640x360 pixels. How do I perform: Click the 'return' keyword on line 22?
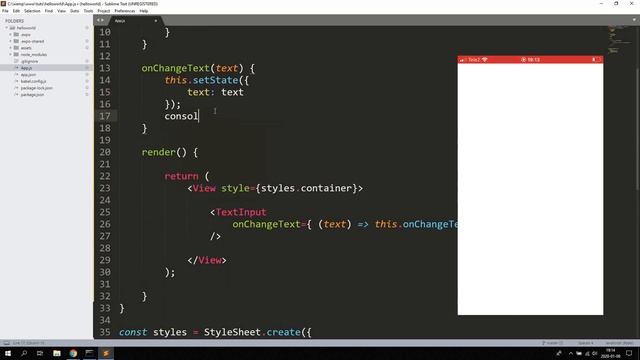coord(181,176)
